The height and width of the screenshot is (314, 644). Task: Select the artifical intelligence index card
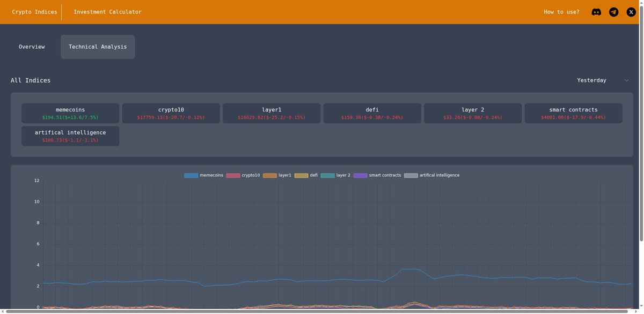(x=70, y=136)
